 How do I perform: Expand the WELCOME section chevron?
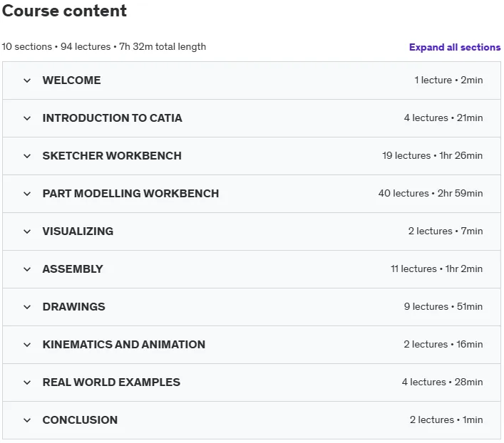(27, 80)
